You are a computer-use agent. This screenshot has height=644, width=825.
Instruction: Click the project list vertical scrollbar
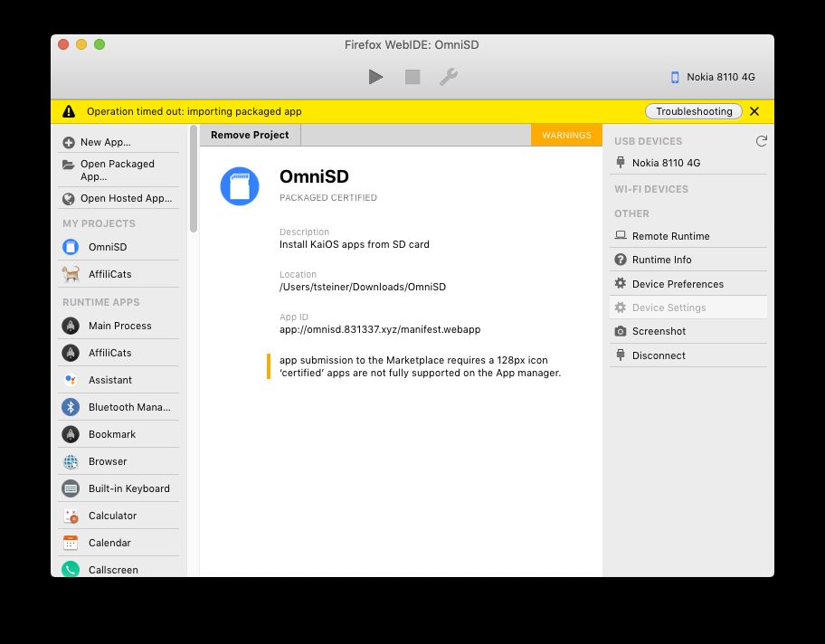pos(194,181)
